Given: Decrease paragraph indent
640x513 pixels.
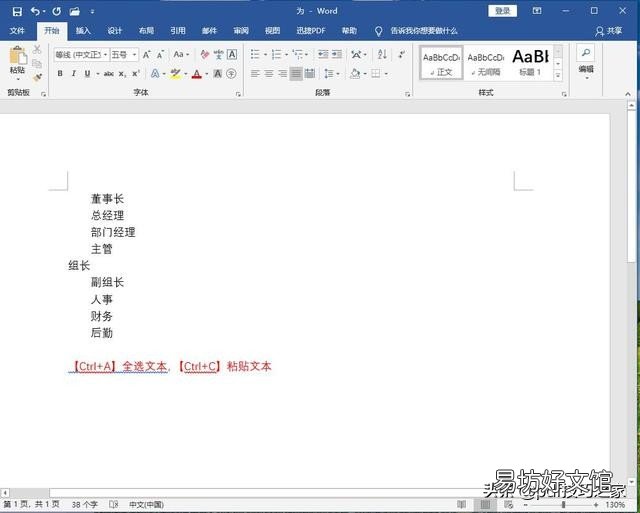Looking at the screenshot, I should 323,54.
